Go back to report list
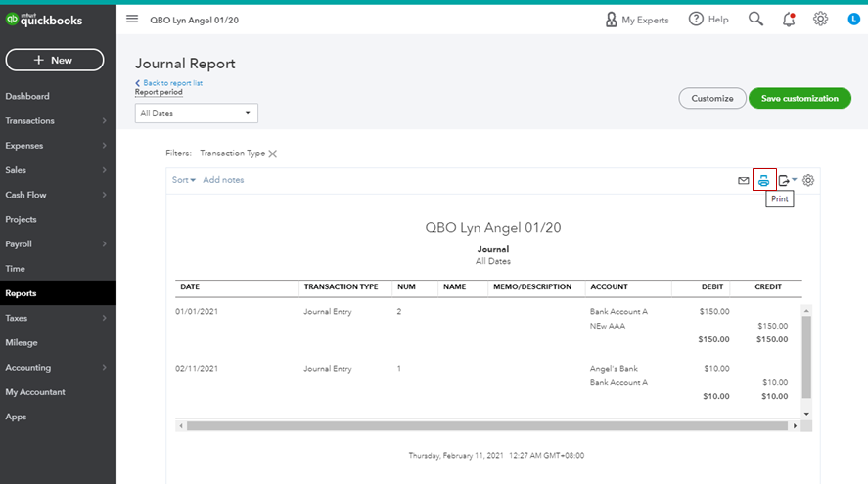 coord(169,83)
